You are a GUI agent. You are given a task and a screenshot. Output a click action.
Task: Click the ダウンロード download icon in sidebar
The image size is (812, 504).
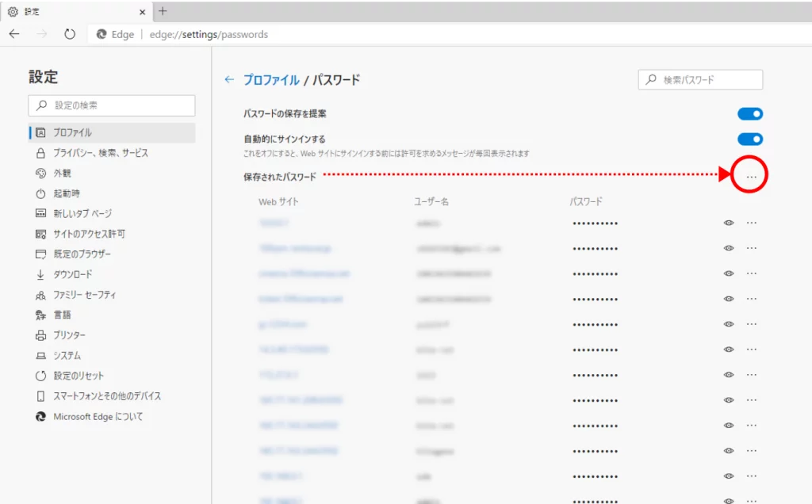point(41,274)
